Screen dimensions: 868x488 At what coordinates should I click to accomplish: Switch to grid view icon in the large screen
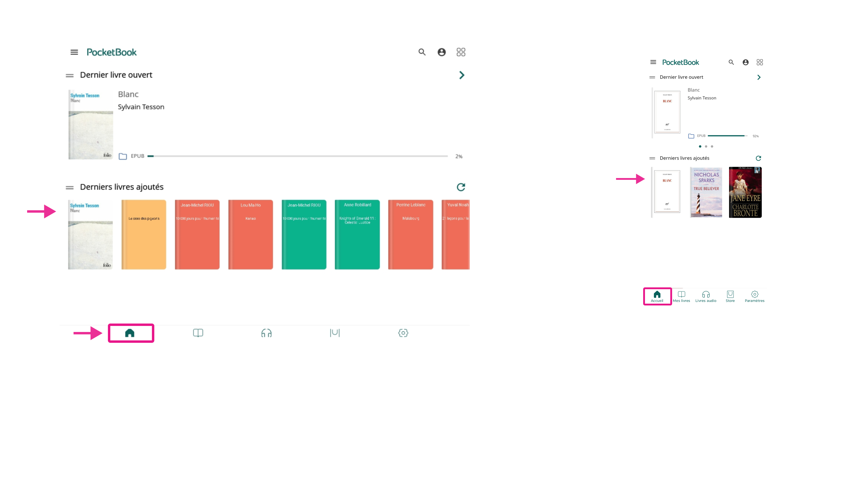tap(461, 52)
